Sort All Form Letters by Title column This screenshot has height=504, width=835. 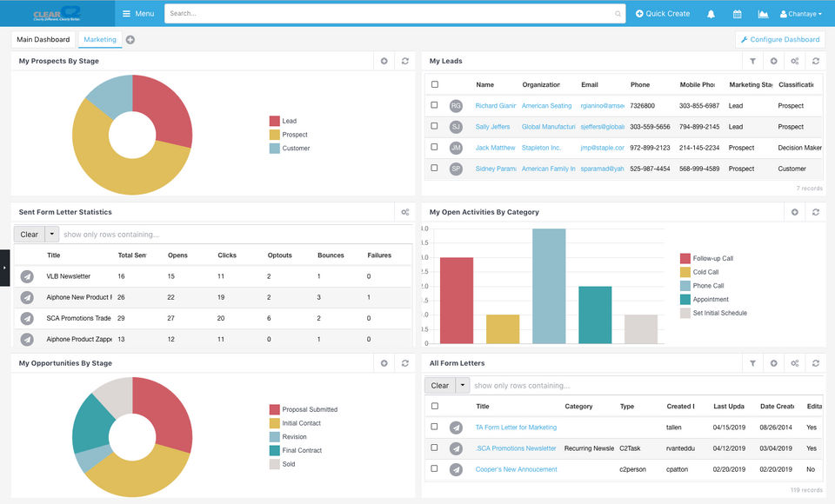483,406
